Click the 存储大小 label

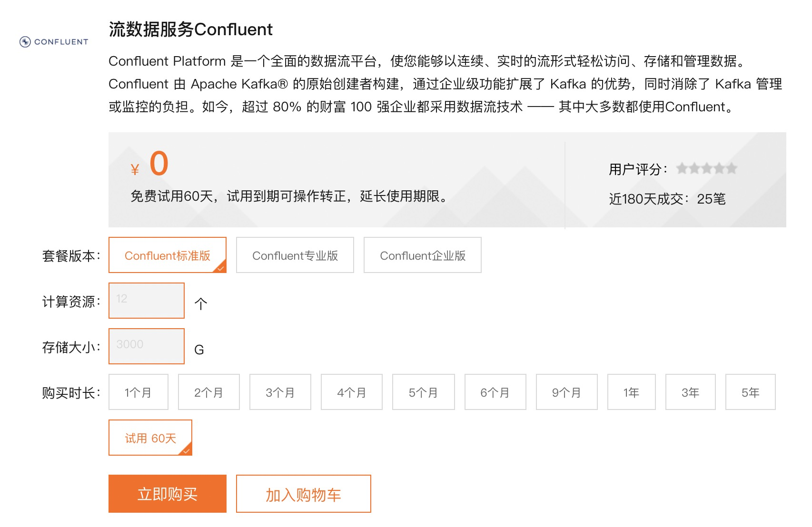pyautogui.click(x=71, y=347)
